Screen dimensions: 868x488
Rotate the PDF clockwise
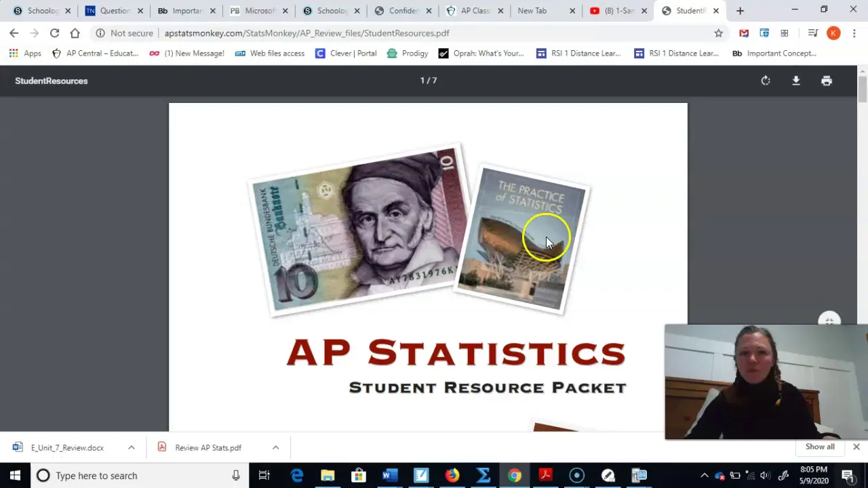[x=766, y=81]
